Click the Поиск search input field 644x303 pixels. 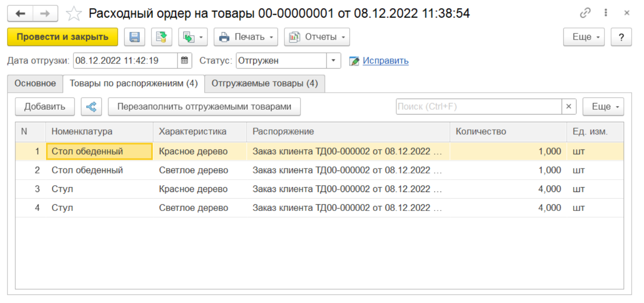[478, 107]
